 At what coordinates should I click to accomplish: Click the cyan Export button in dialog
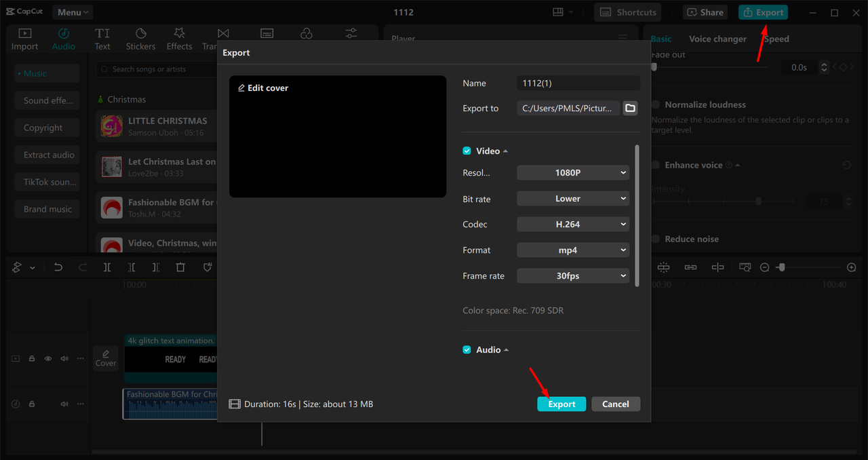pos(561,404)
